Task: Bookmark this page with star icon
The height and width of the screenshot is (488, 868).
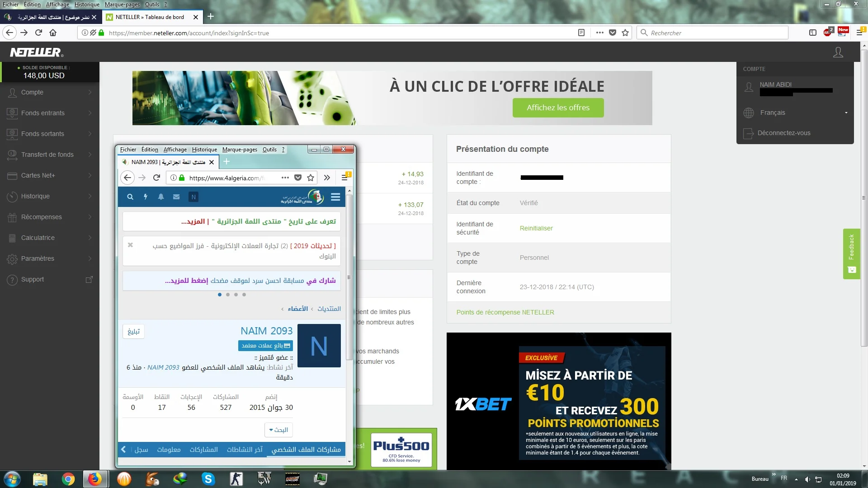Action: tap(625, 33)
